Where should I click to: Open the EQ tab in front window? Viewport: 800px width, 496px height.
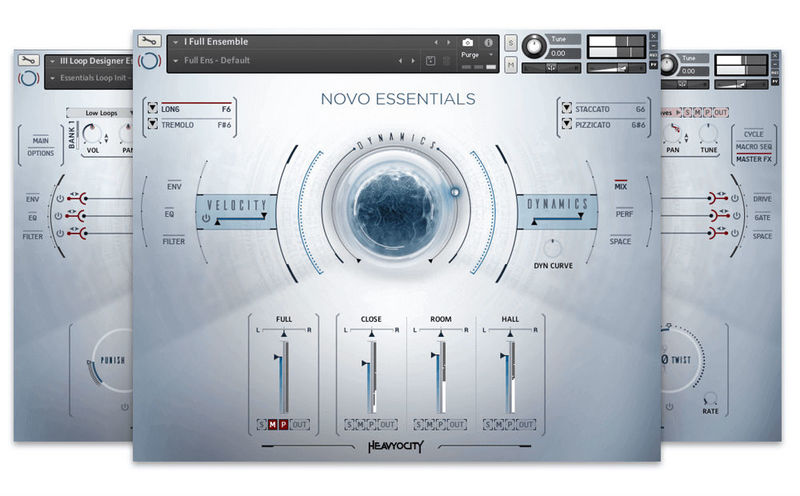(x=169, y=214)
